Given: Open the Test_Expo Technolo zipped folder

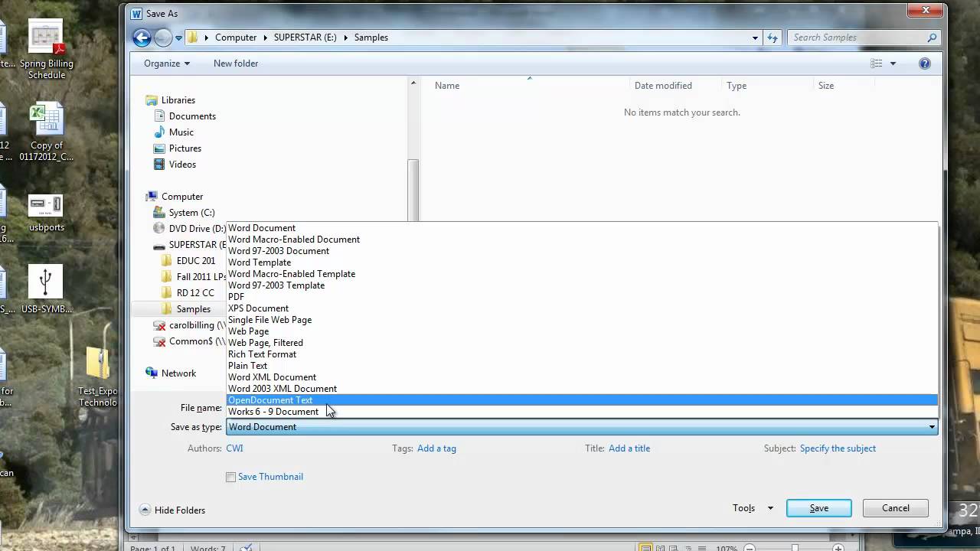Looking at the screenshot, I should pos(98,377).
